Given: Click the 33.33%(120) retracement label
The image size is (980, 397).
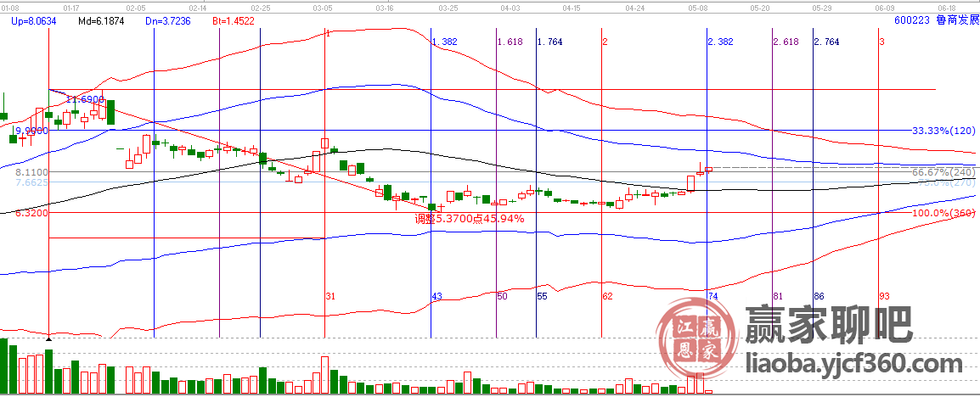Looking at the screenshot, I should click(943, 131).
